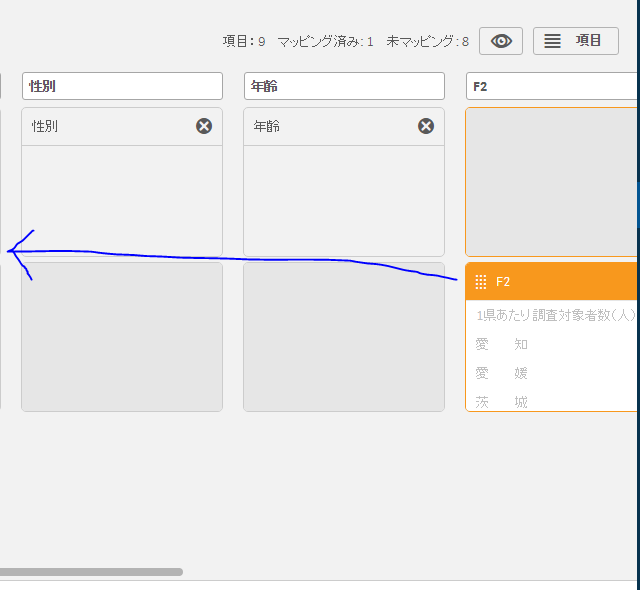This screenshot has width=640, height=590.
Task: Click the 未マッピング: 8 status text
Action: click(x=427, y=41)
